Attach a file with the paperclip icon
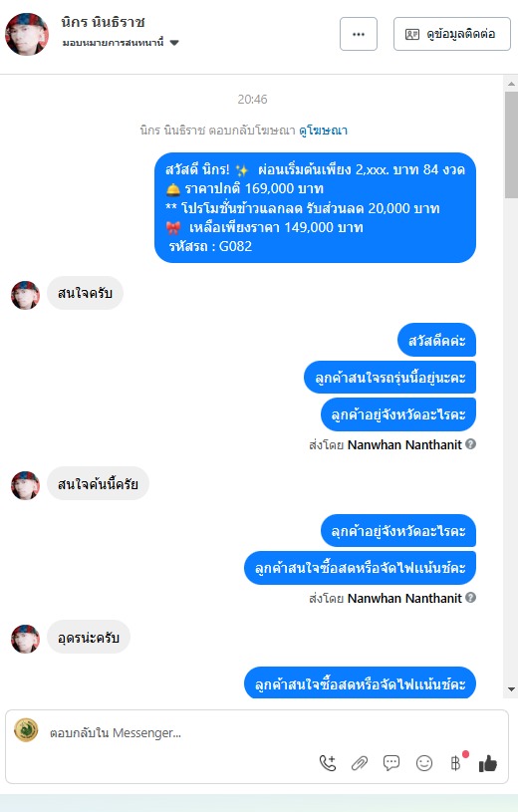 coord(360,763)
